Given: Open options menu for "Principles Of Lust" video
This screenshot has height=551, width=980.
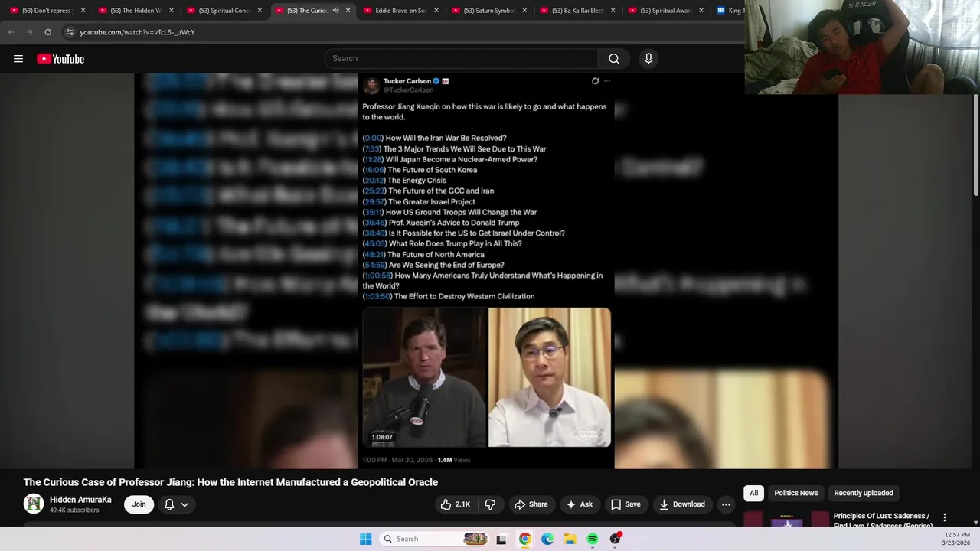Looking at the screenshot, I should pyautogui.click(x=944, y=518).
